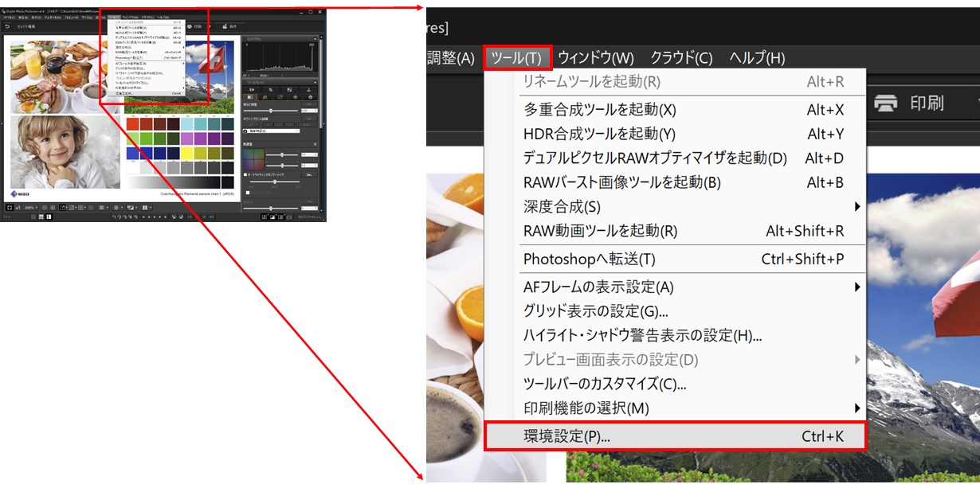Click the histogram graph in the small screenshot
The height and width of the screenshot is (488, 980).
click(x=280, y=57)
